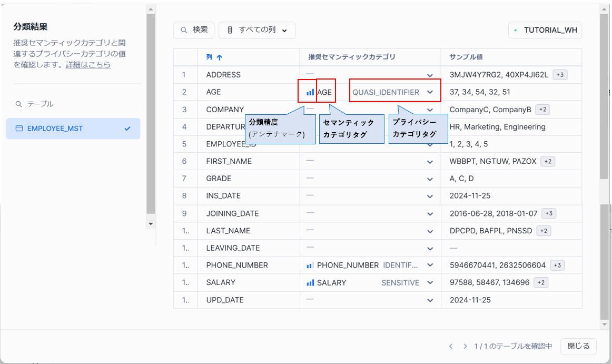This screenshot has width=612, height=364.
Task: Click the TUTORIAL_WH warehouse button
Action: point(545,30)
